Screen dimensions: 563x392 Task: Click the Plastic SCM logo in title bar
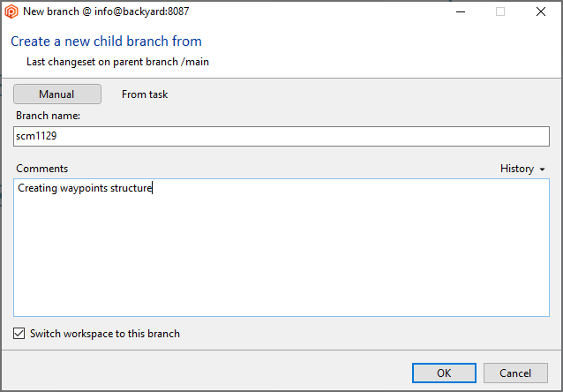[11, 11]
